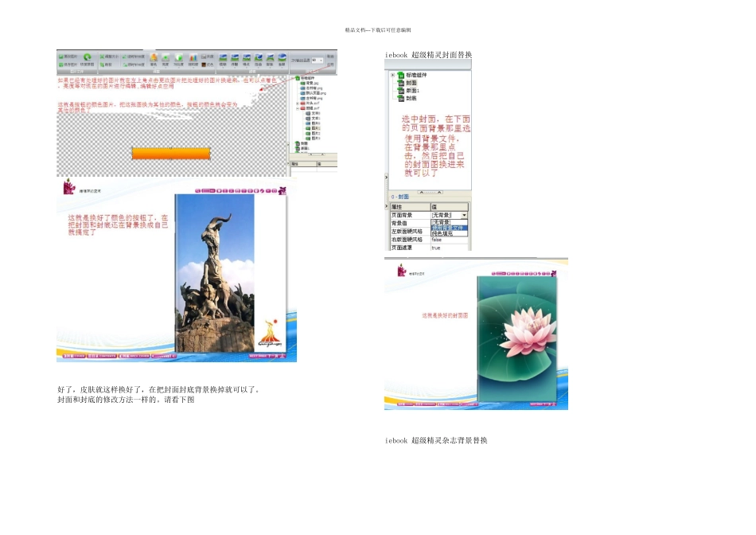This screenshot has width=756, height=535.
Task: Choose 使用背景文件 in dropdown list
Action: pyautogui.click(x=448, y=228)
